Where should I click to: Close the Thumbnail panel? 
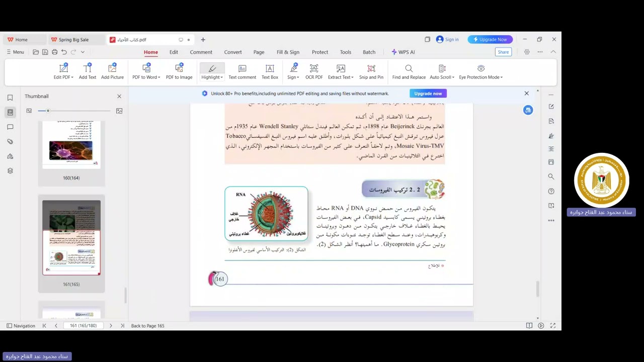pos(119,96)
